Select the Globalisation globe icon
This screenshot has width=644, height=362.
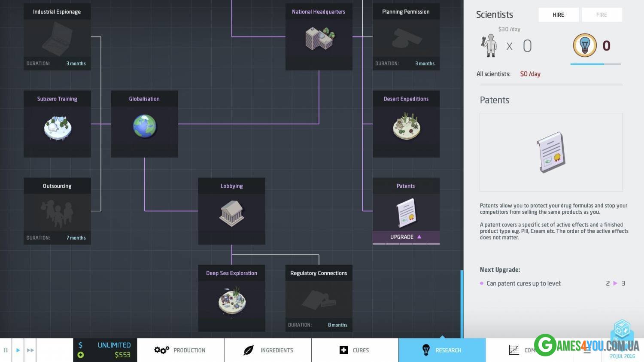pos(144,126)
